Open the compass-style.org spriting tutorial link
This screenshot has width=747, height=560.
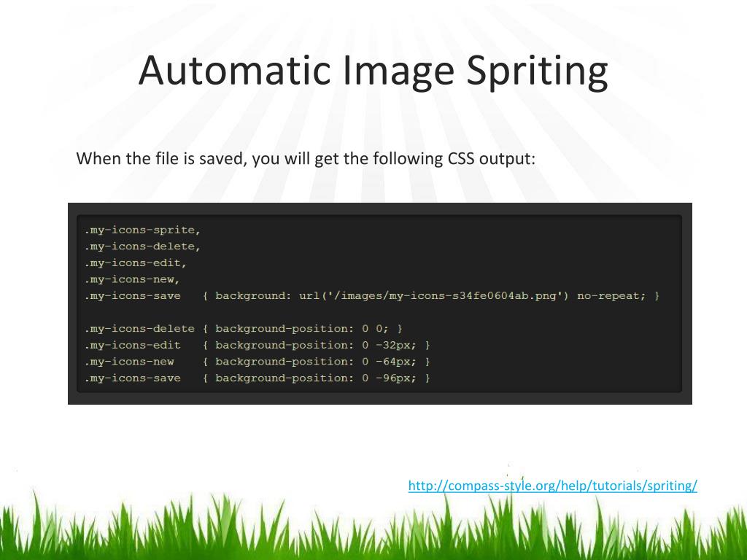point(553,486)
